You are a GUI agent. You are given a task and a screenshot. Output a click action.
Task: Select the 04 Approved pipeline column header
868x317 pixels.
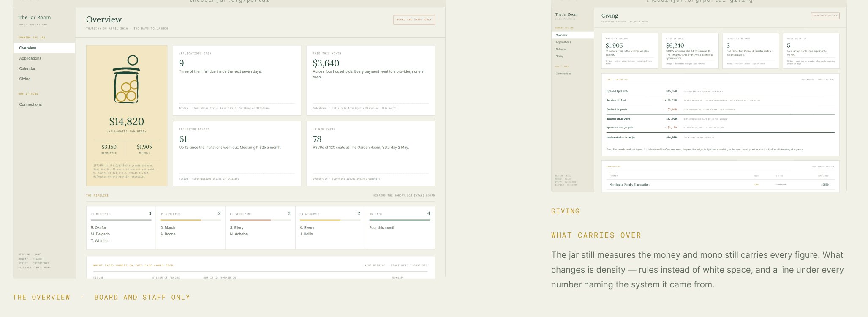[330, 214]
